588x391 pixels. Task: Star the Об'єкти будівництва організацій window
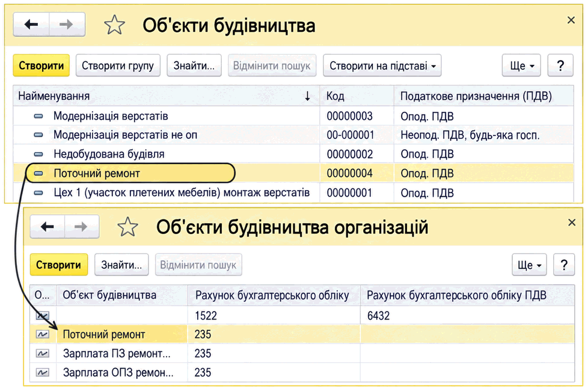tap(127, 227)
